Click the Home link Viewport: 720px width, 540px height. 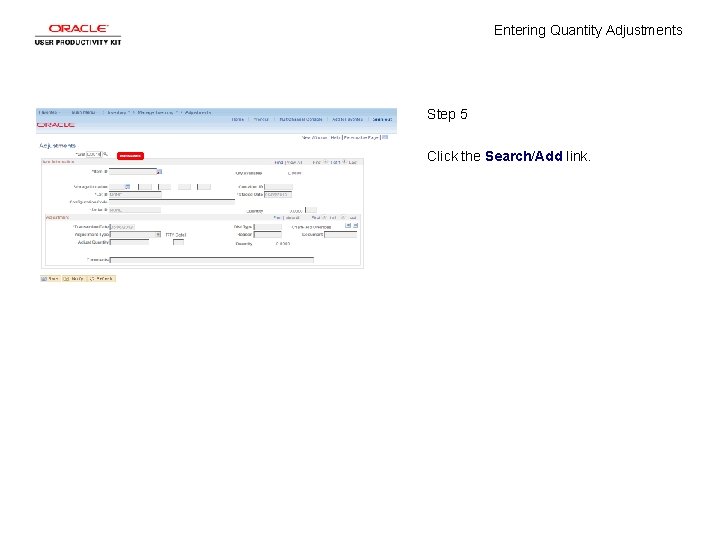pyautogui.click(x=237, y=119)
